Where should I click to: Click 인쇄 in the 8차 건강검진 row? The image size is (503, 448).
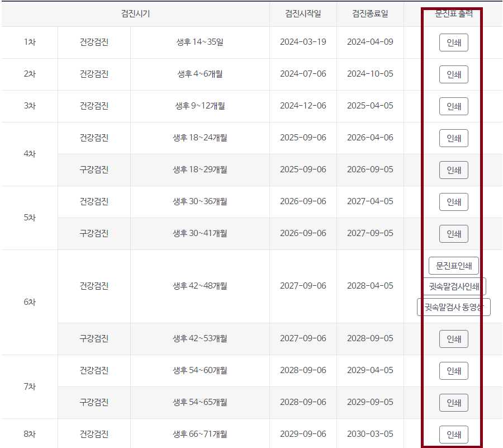453,434
